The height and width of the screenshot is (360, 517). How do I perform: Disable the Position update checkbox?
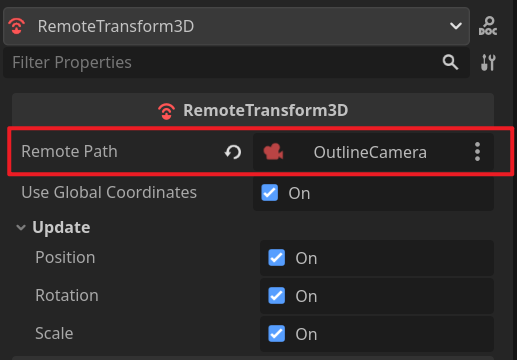tap(276, 258)
